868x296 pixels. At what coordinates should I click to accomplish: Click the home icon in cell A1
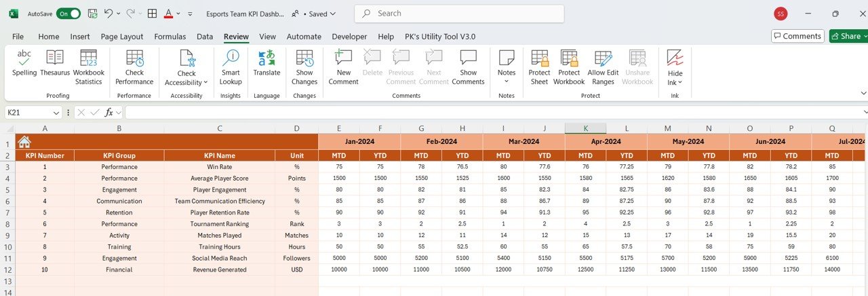pyautogui.click(x=24, y=142)
